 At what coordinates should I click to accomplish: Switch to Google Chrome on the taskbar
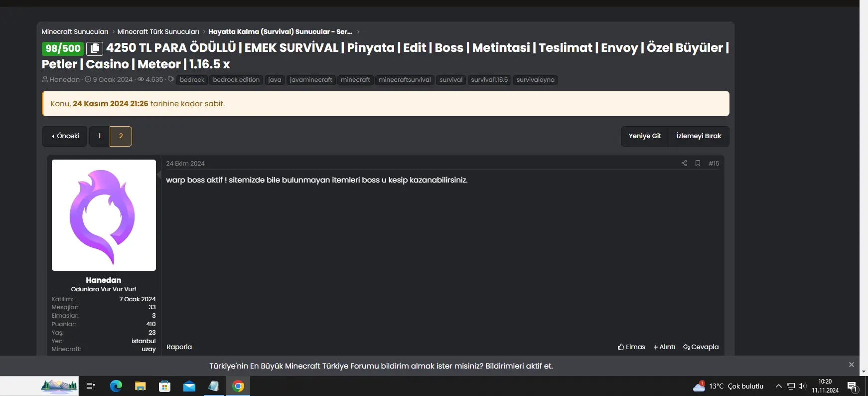coord(238,386)
